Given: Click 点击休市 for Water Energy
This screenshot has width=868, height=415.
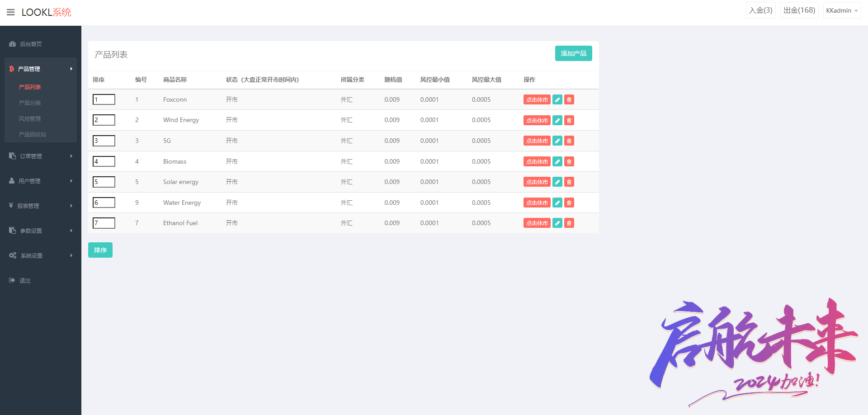Looking at the screenshot, I should point(537,203).
